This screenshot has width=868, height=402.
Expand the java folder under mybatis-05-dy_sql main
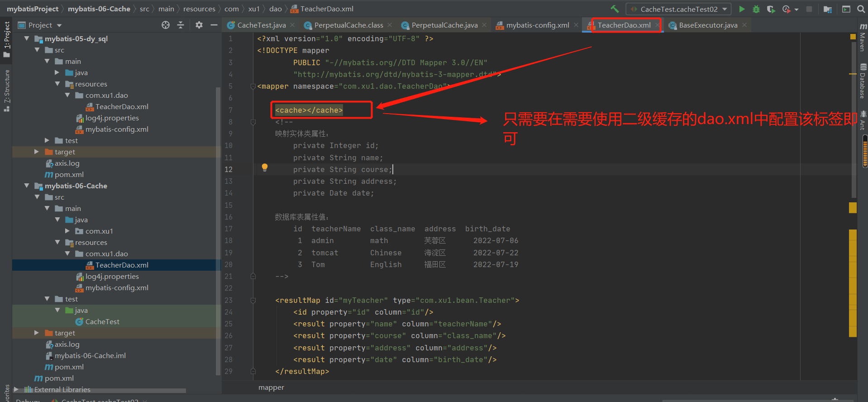tap(57, 72)
